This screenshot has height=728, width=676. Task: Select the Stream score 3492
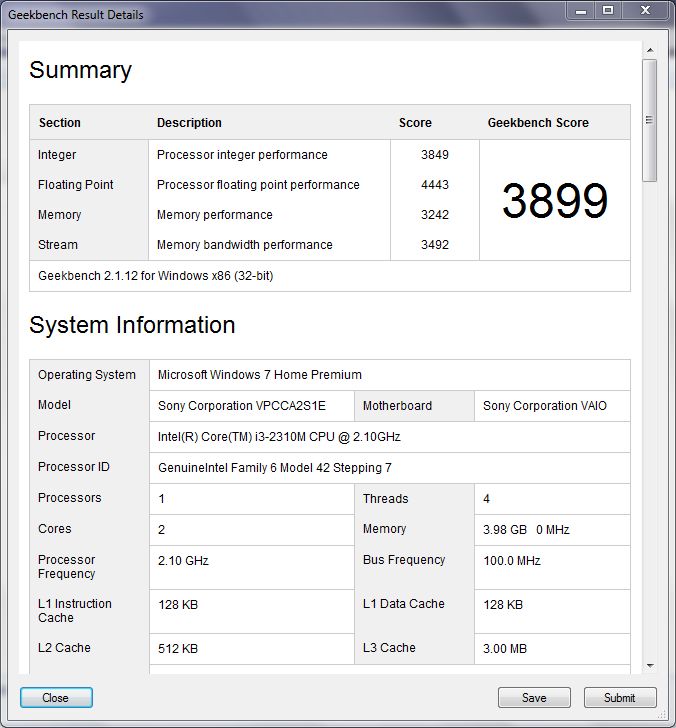435,245
